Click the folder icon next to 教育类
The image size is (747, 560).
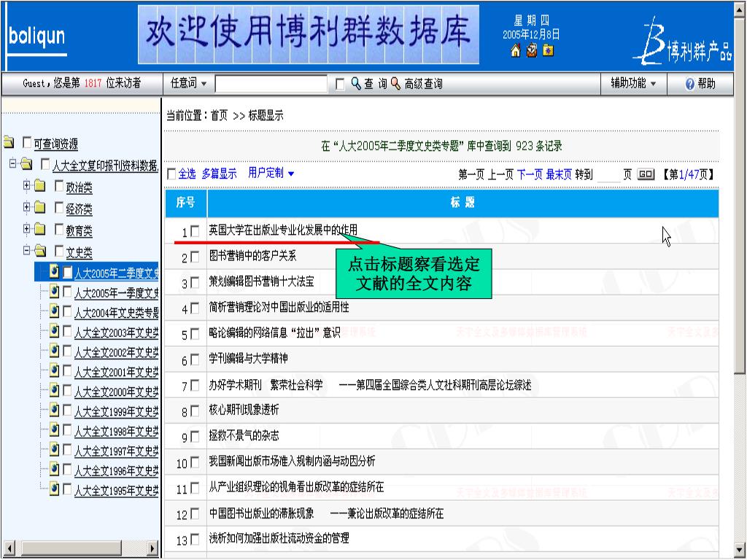pos(39,229)
